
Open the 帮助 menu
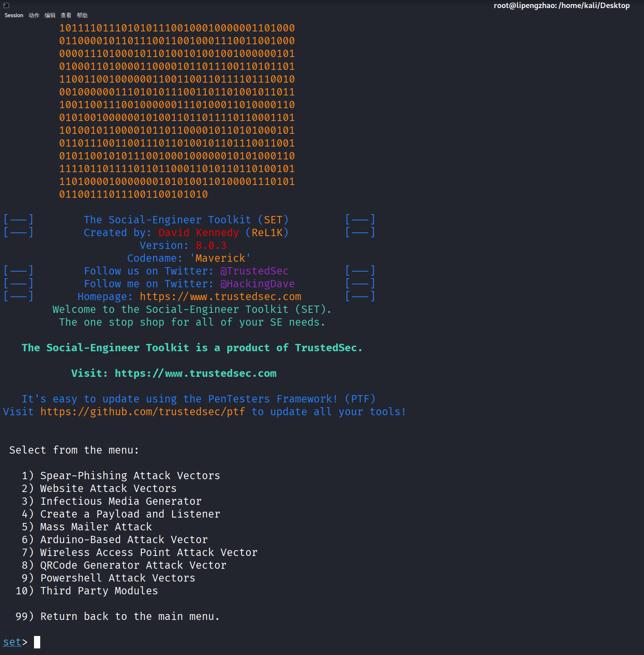[82, 15]
